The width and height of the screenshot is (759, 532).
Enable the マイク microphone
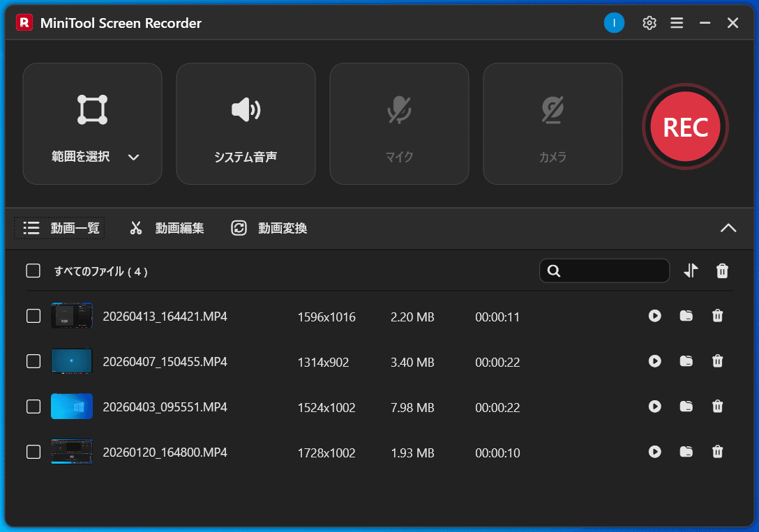pyautogui.click(x=399, y=123)
